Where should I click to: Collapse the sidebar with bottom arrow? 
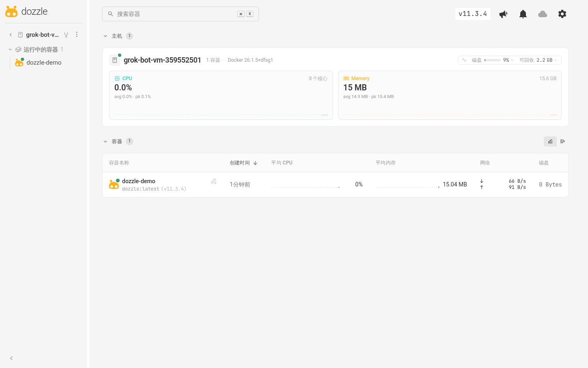pyautogui.click(x=11, y=358)
